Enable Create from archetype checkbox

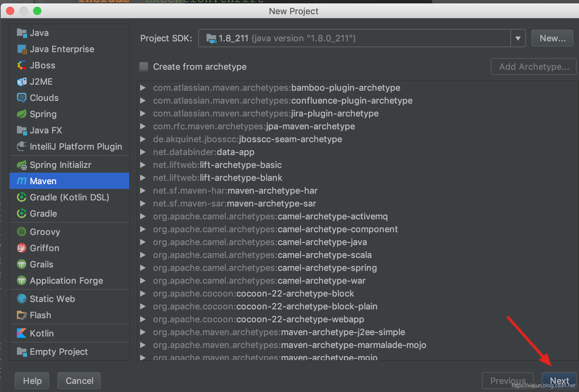[144, 66]
